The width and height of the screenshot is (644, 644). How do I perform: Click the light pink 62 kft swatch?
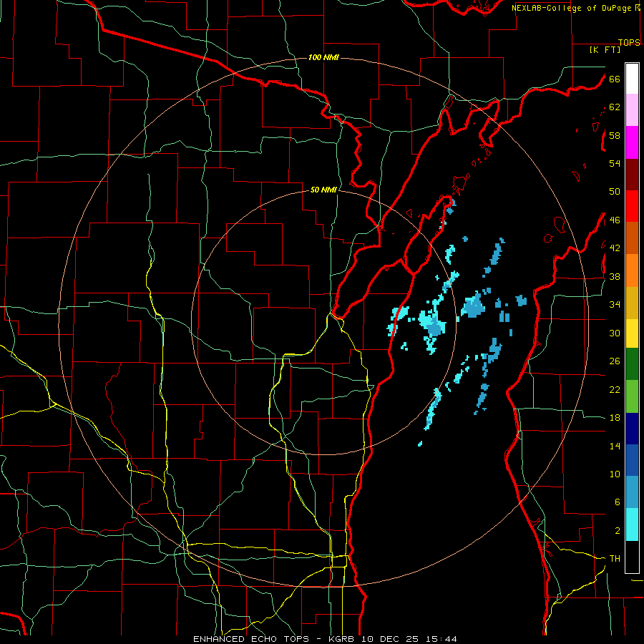pos(632,110)
